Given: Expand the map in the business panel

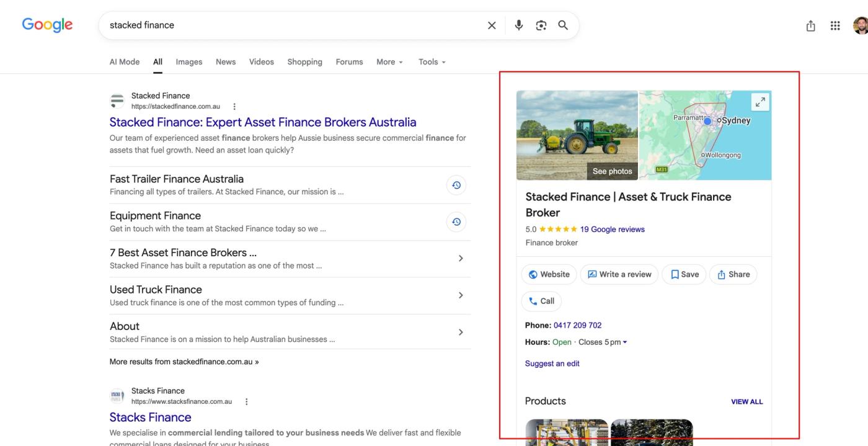Looking at the screenshot, I should (x=760, y=102).
